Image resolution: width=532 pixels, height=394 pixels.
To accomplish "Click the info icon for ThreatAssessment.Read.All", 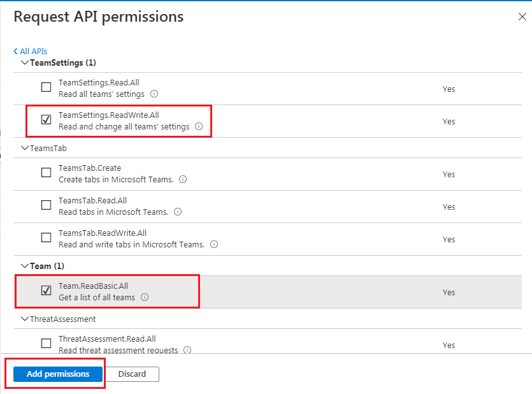I will pos(188,350).
